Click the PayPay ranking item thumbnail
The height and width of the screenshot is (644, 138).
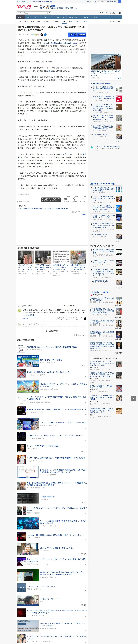click(119, 99)
